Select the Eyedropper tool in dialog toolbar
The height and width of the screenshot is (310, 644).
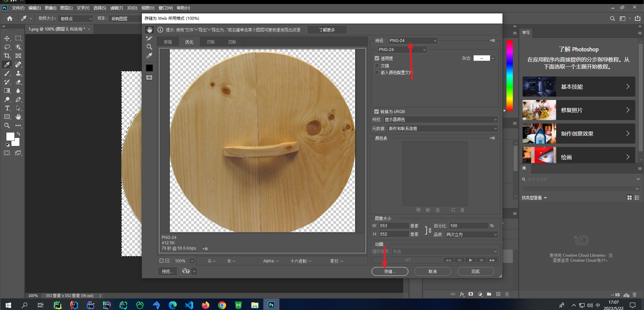149,56
